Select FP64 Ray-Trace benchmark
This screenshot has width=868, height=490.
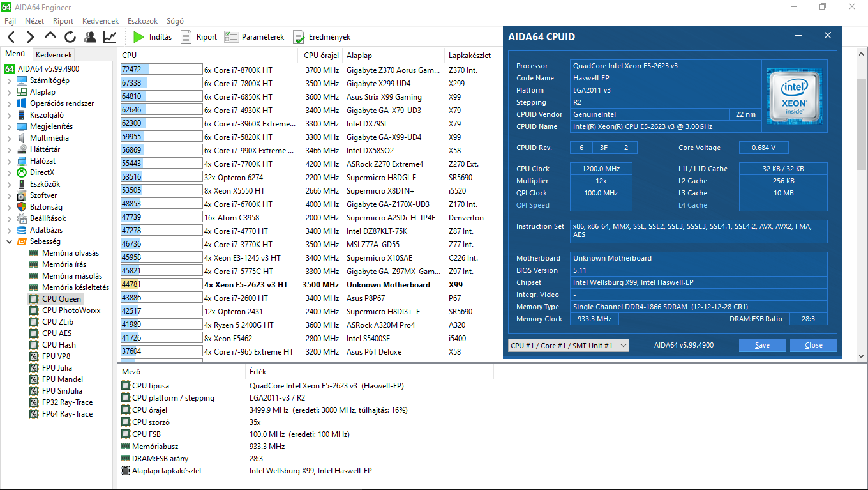67,414
